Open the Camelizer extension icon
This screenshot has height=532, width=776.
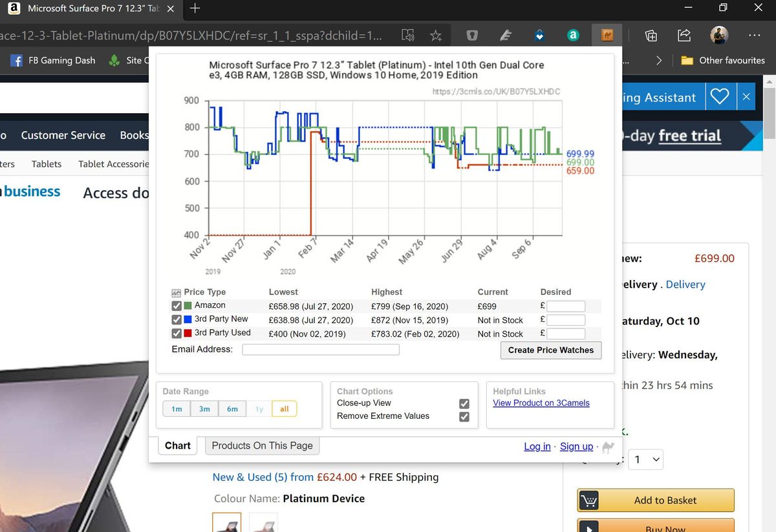[x=607, y=36]
